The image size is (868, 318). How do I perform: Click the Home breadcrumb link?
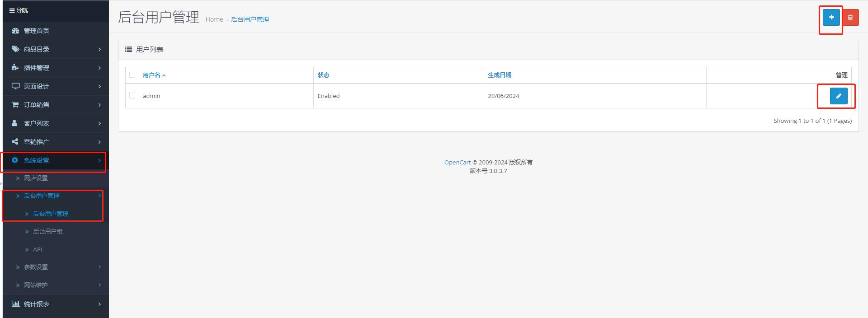pos(214,19)
